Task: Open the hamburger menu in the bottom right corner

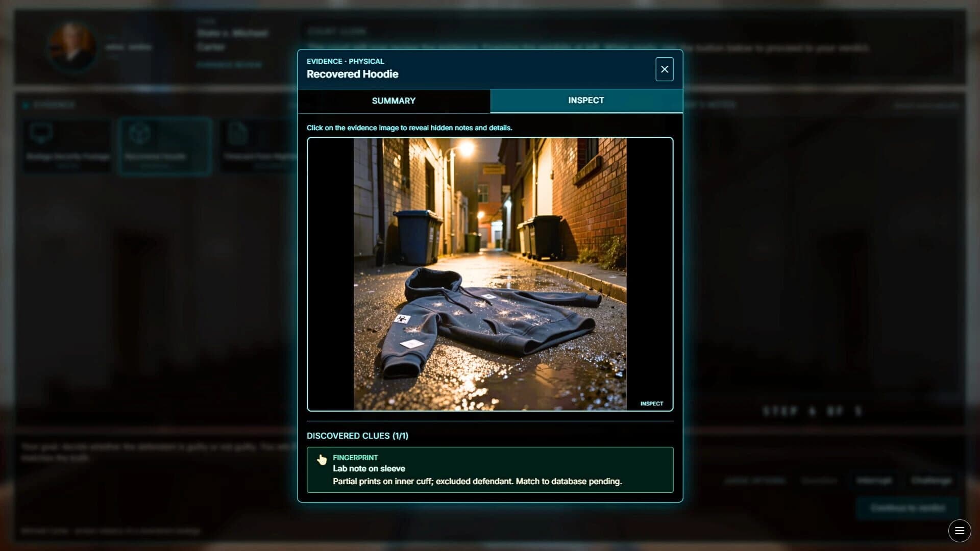Action: (960, 531)
